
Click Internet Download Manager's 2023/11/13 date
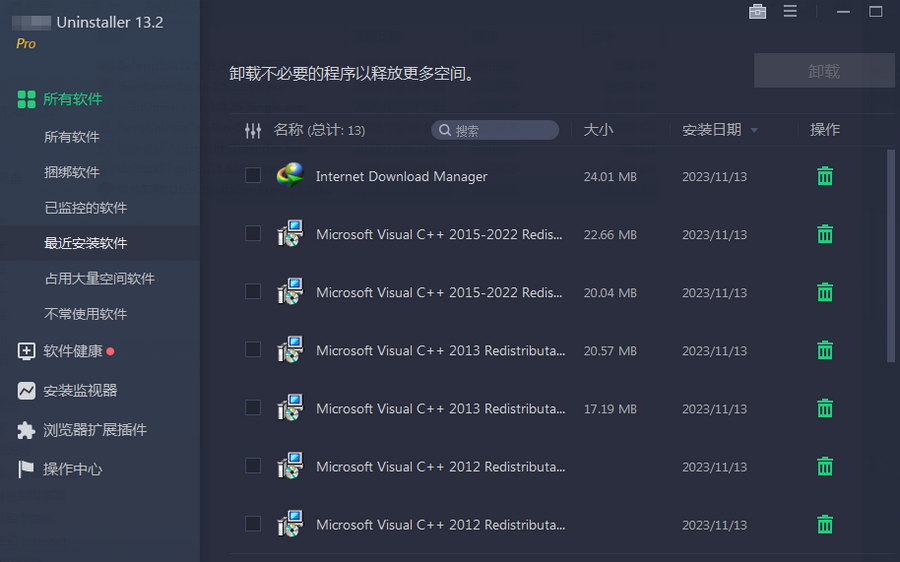(x=715, y=177)
